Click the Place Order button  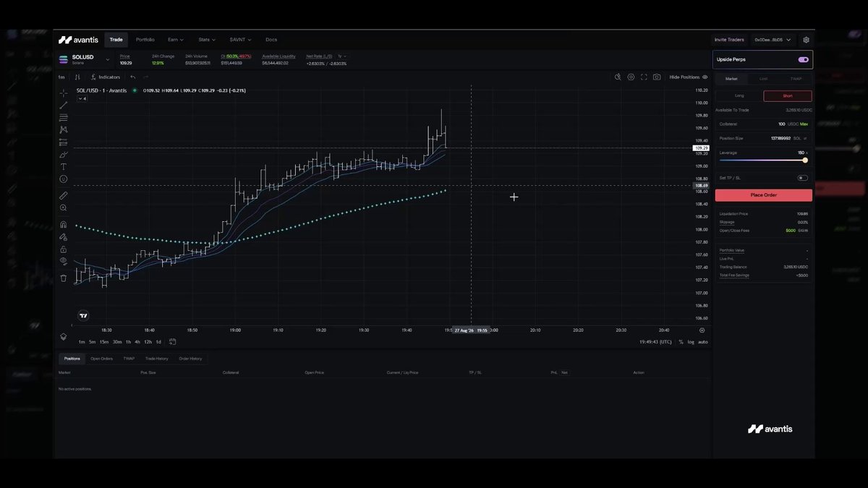(764, 195)
